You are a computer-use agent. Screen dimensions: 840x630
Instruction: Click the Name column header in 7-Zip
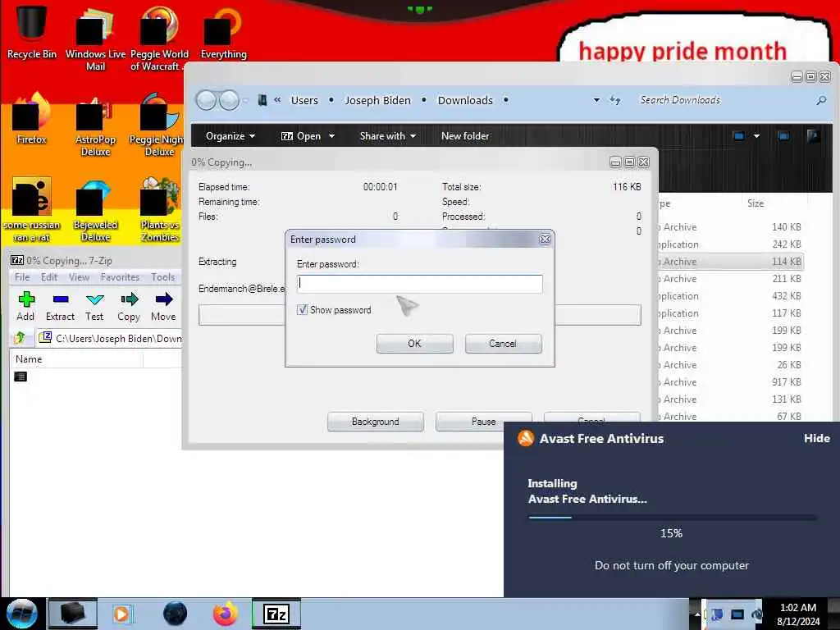[76, 359]
